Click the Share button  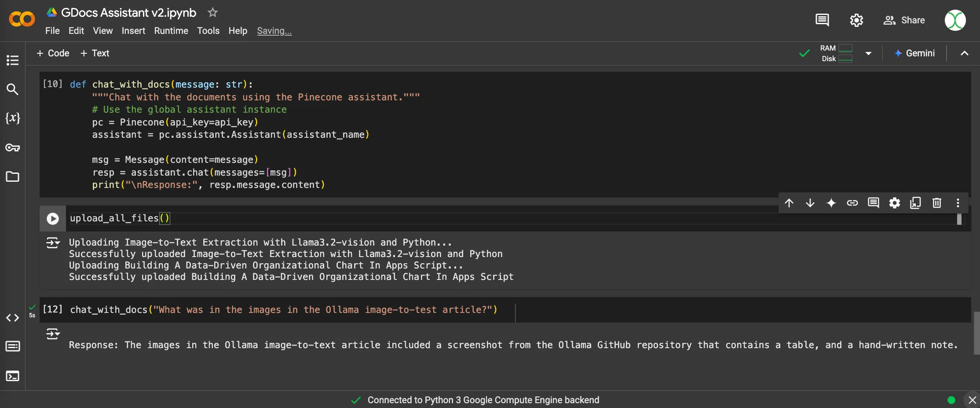(x=904, y=20)
